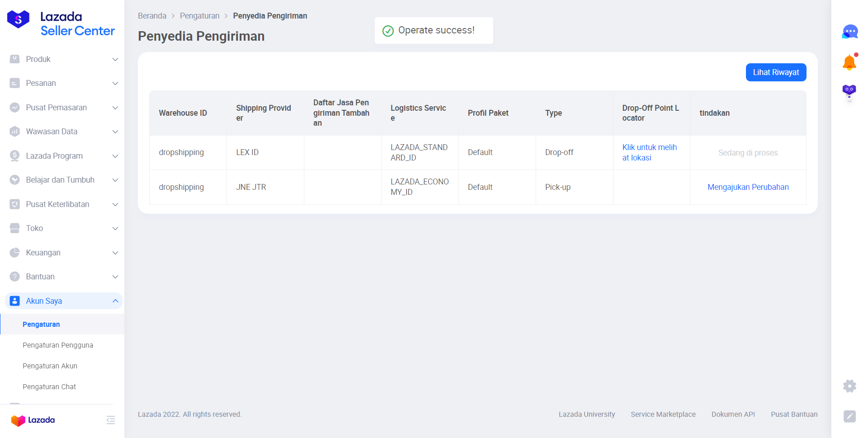868x438 pixels.
Task: Go to Beranda in the breadcrumb
Action: point(152,16)
